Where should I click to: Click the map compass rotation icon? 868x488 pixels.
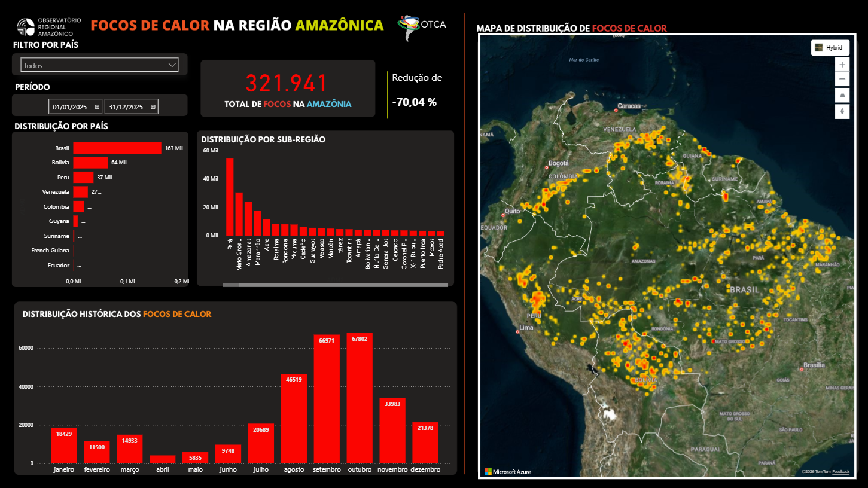[842, 111]
